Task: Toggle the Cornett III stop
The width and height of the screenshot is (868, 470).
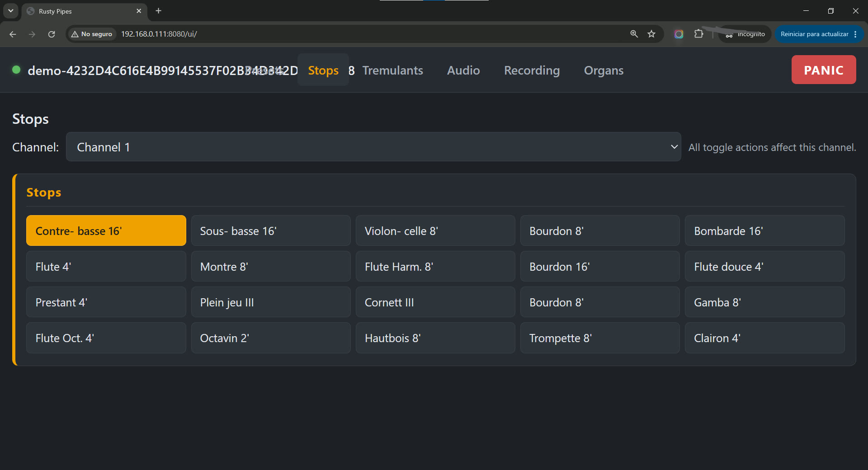Action: click(x=435, y=302)
